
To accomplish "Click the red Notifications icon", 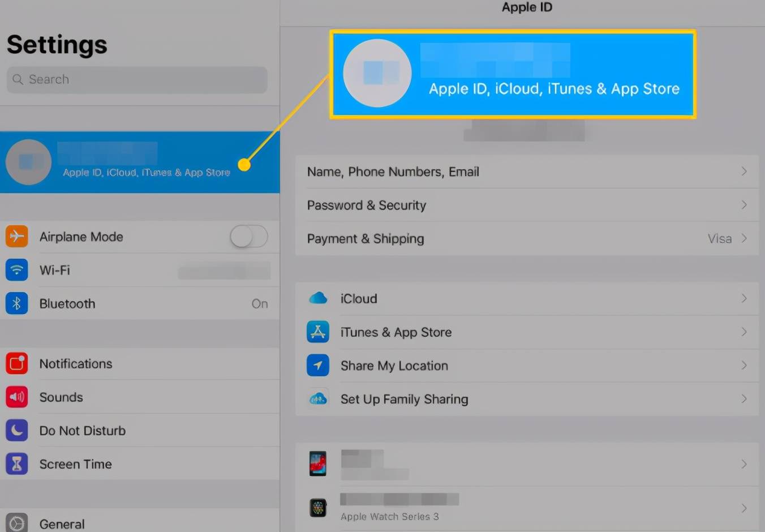I will point(17,363).
